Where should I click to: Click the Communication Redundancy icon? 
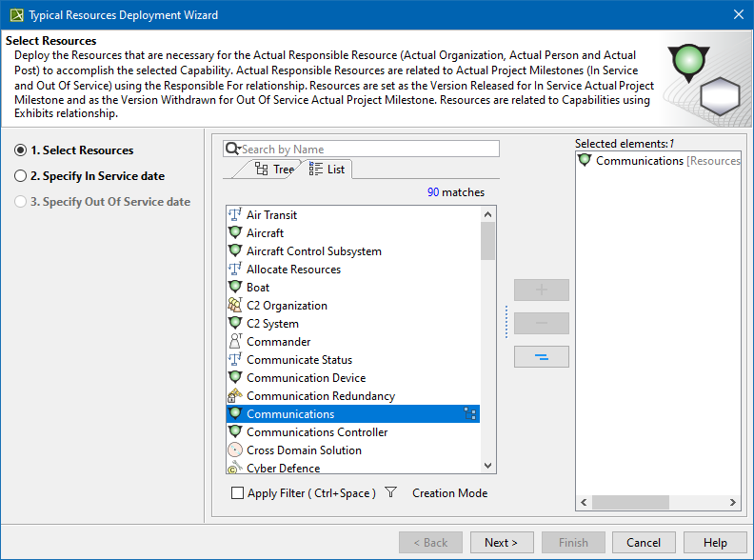[x=235, y=396]
